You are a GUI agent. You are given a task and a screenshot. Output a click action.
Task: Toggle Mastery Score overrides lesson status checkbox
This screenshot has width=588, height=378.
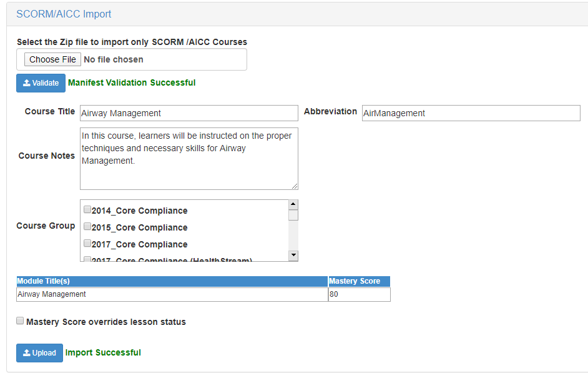click(21, 321)
